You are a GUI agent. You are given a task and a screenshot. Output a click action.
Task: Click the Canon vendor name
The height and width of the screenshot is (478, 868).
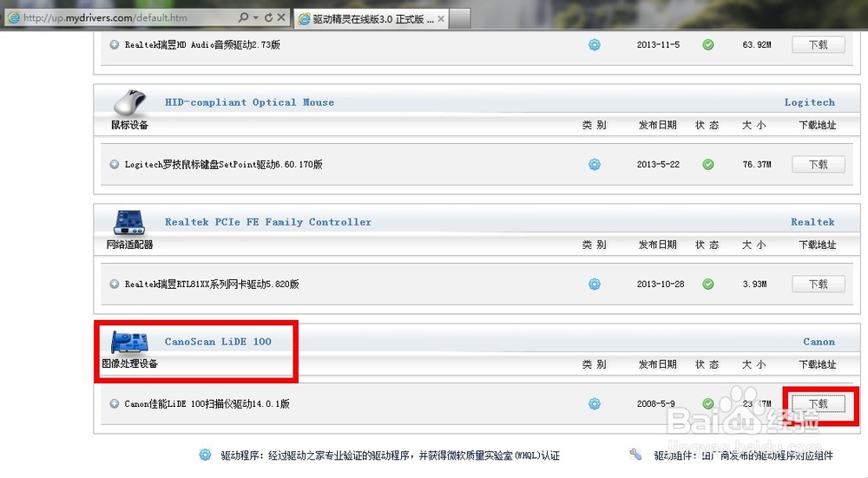coord(819,342)
